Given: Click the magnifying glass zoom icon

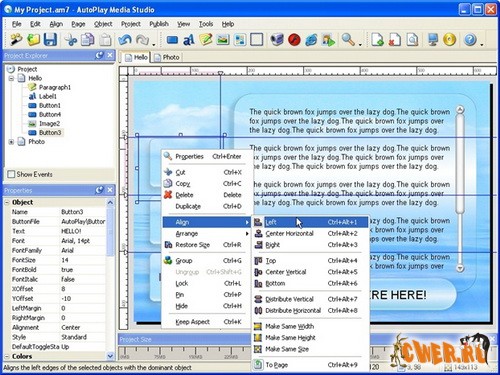Looking at the screenshot, I should [348, 40].
